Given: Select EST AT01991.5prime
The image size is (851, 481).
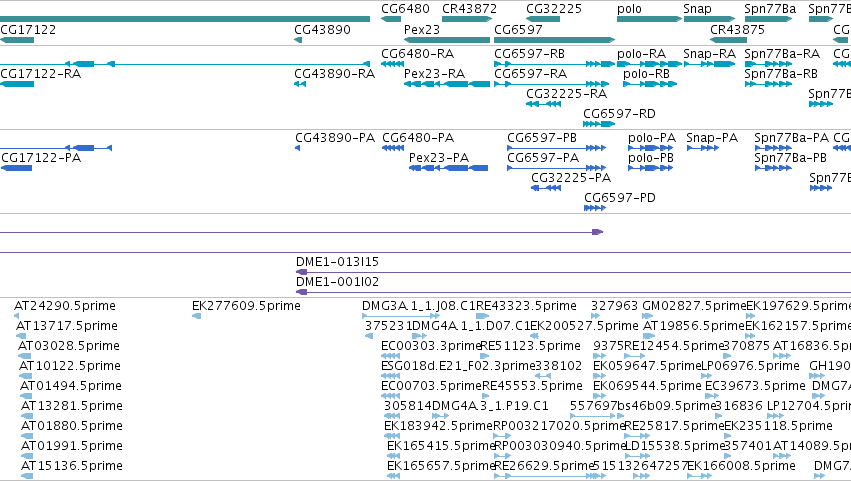Looking at the screenshot, I should tap(72, 446).
